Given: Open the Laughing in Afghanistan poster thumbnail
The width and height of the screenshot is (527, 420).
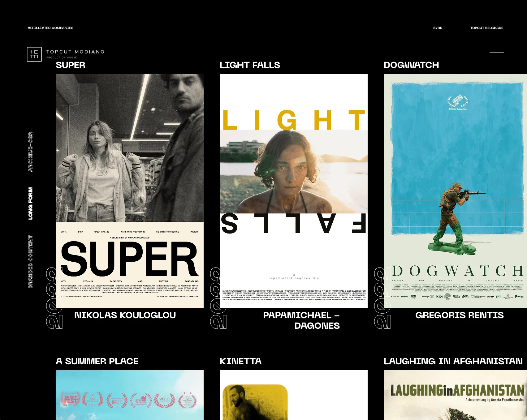Looking at the screenshot, I should pos(455,395).
